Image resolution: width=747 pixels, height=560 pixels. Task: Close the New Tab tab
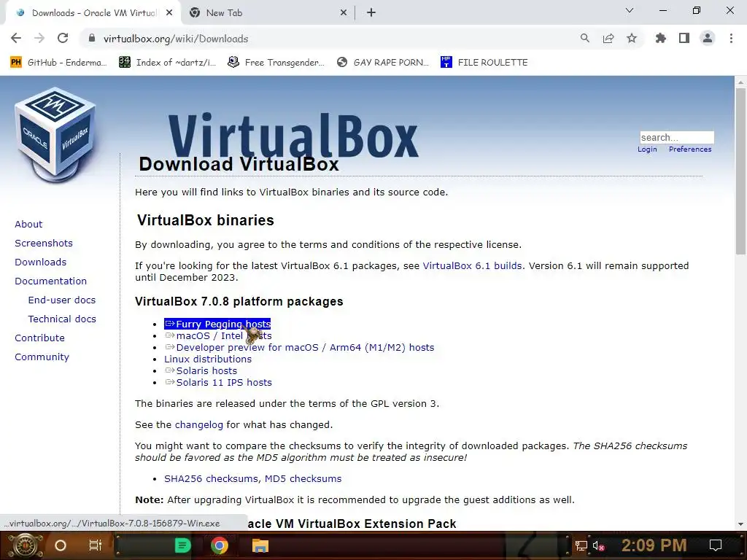[x=344, y=13]
